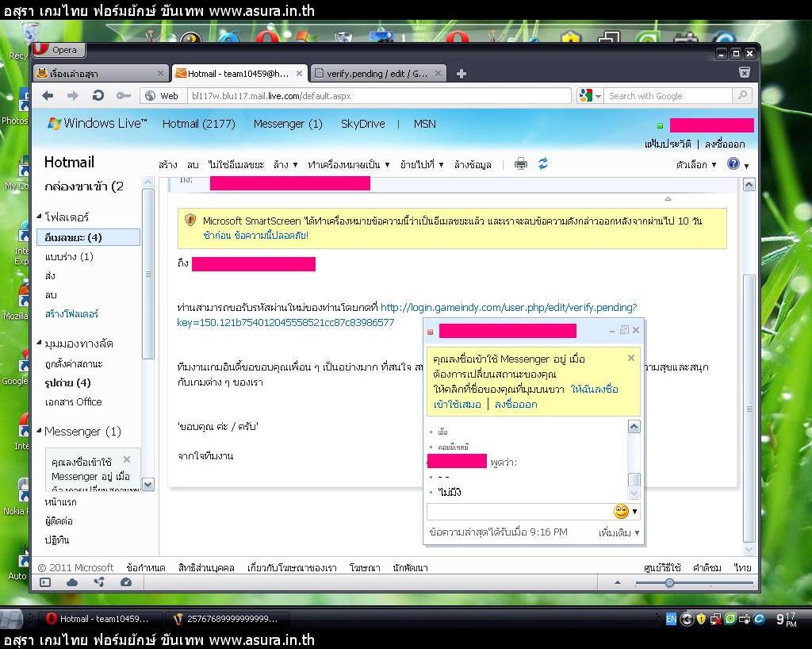This screenshot has height=649, width=812.
Task: Click the Search with Google field
Action: pos(668,96)
